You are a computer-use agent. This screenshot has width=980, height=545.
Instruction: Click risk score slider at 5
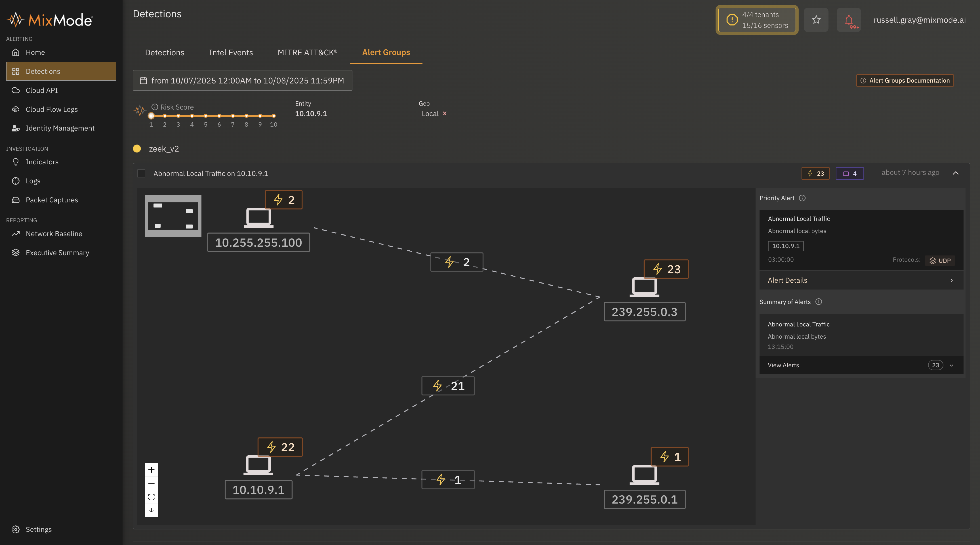tap(205, 116)
